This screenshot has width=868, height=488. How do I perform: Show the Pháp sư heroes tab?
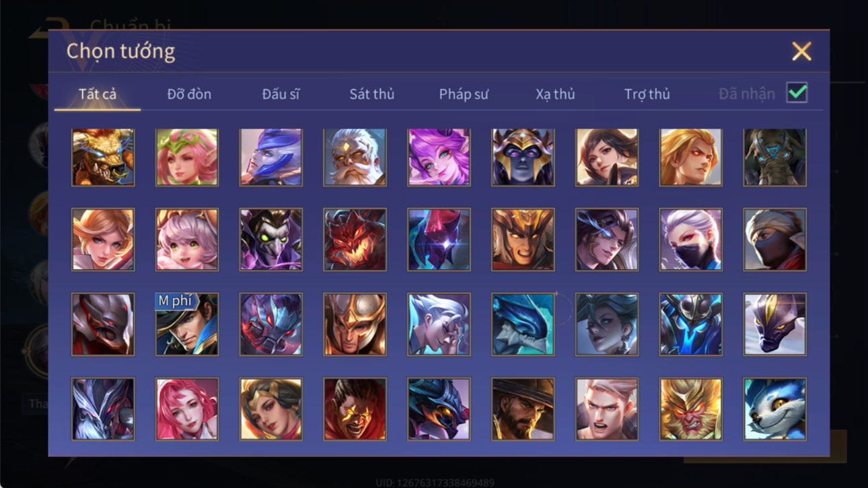point(464,94)
